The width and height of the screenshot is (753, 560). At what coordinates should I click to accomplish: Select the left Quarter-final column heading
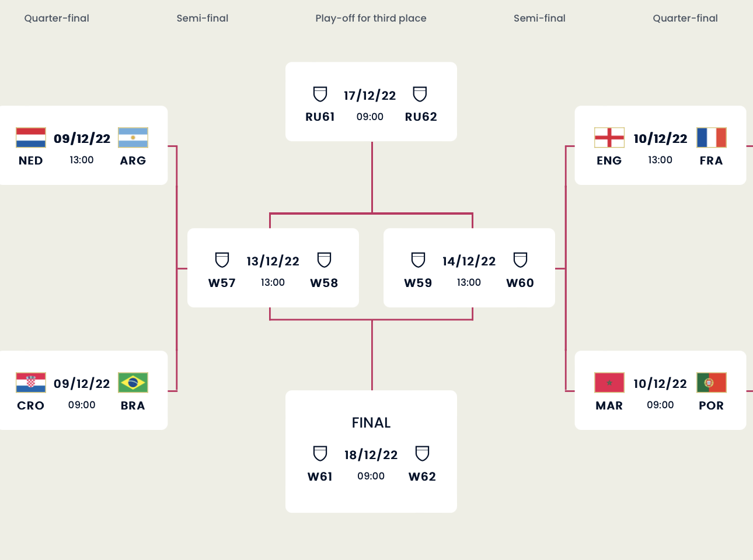point(57,18)
